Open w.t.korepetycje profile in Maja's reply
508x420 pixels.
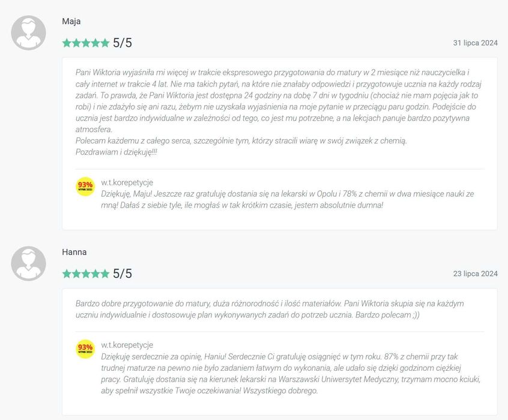[127, 182]
